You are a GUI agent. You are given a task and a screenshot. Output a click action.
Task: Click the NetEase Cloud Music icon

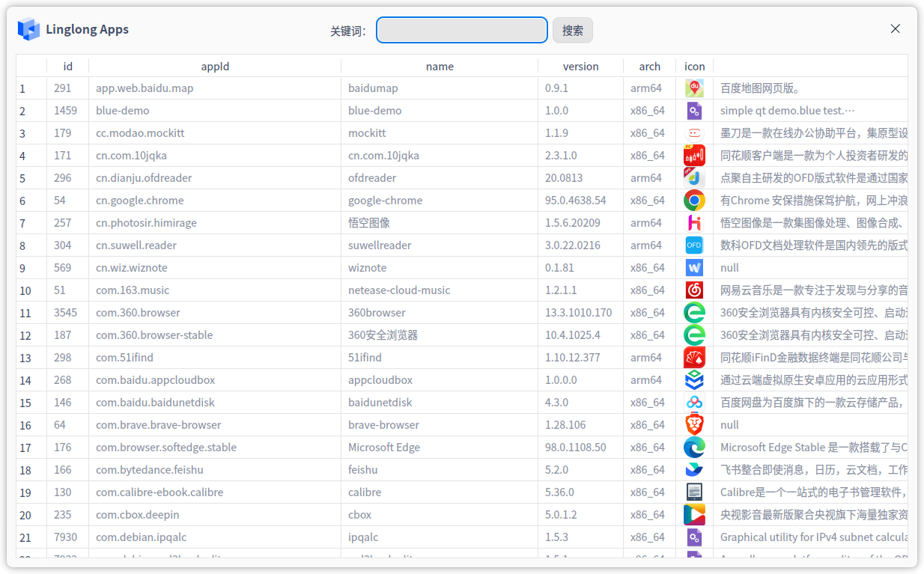pos(694,290)
